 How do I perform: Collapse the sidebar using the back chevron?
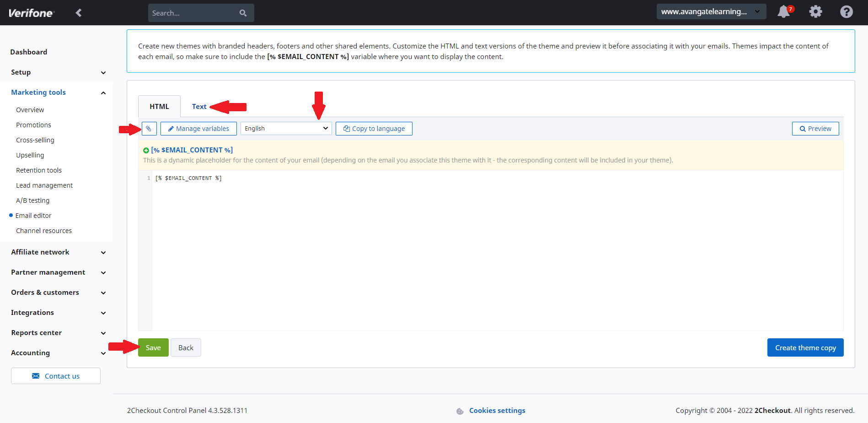(79, 13)
